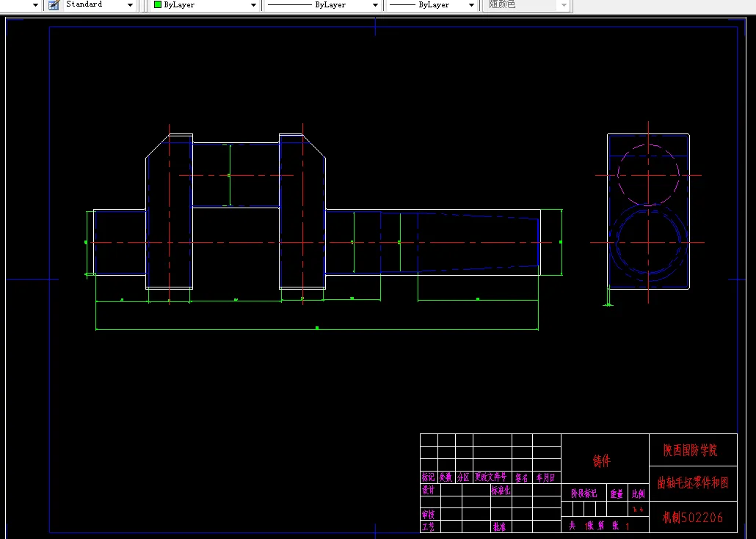The image size is (756, 539).
Task: Select the 重量 label
Action: [x=617, y=494]
